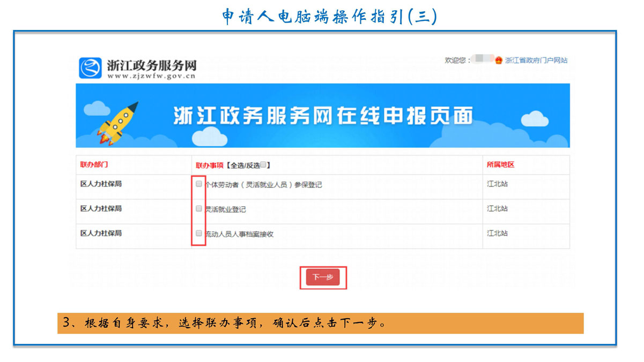Click the 联办部门 column header
Viewport: 644px width, 362px height.
[94, 164]
